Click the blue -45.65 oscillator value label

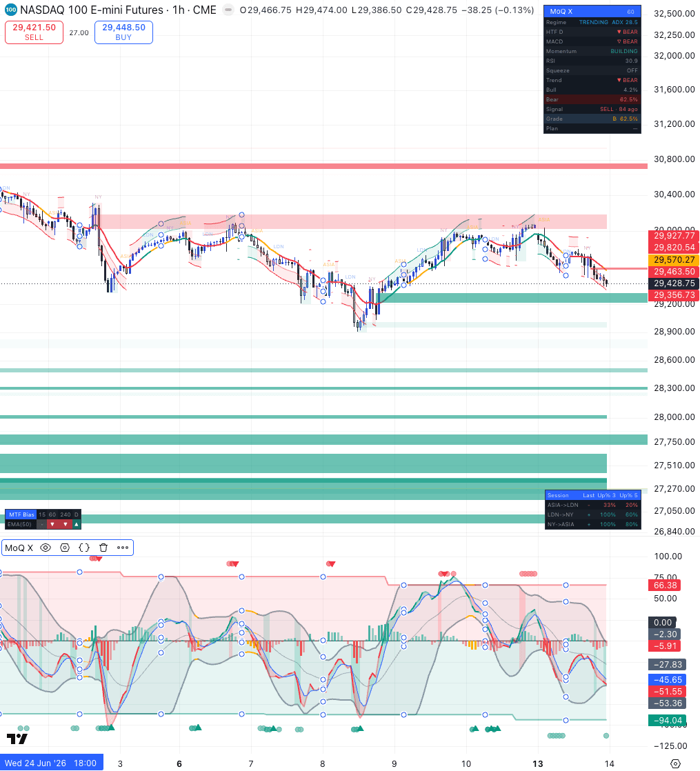click(667, 679)
